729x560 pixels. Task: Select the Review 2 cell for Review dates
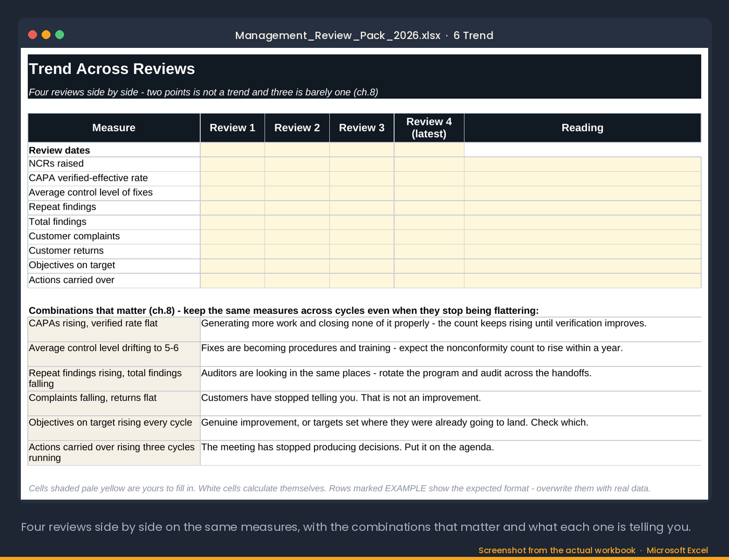tap(297, 150)
